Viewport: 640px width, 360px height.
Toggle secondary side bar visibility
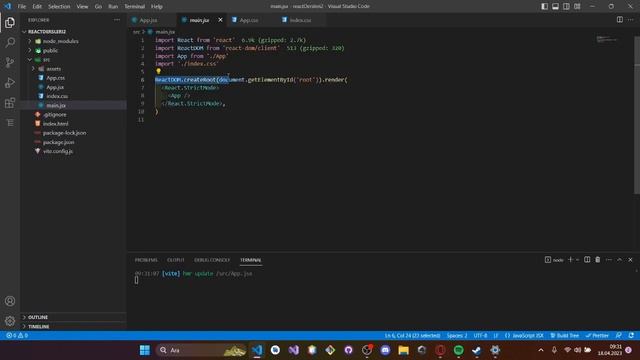pyautogui.click(x=566, y=6)
